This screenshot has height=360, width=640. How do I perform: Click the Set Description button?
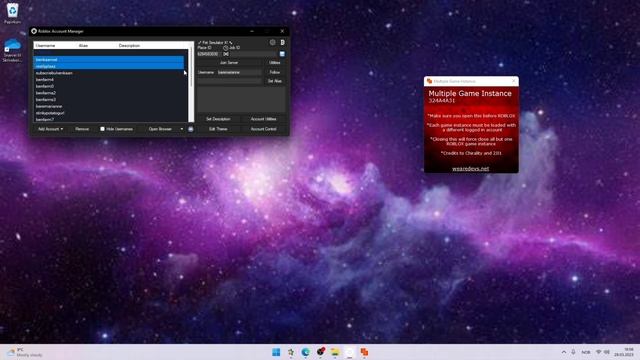pos(218,119)
